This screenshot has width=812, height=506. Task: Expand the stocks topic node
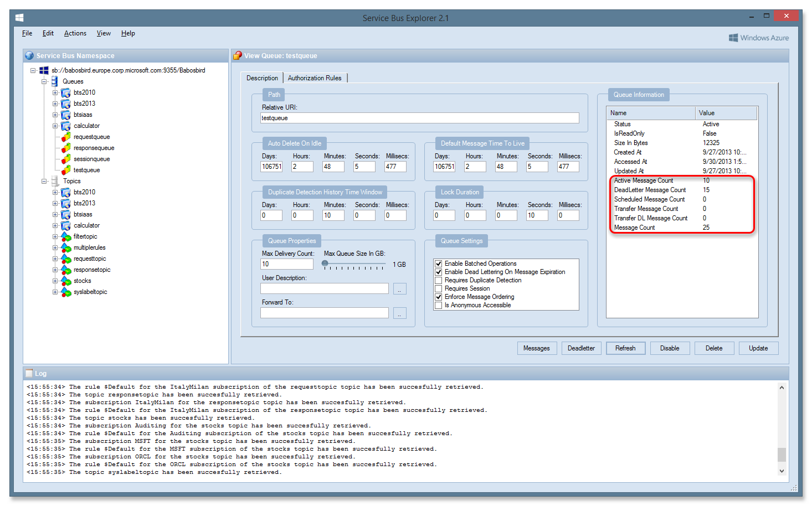55,281
